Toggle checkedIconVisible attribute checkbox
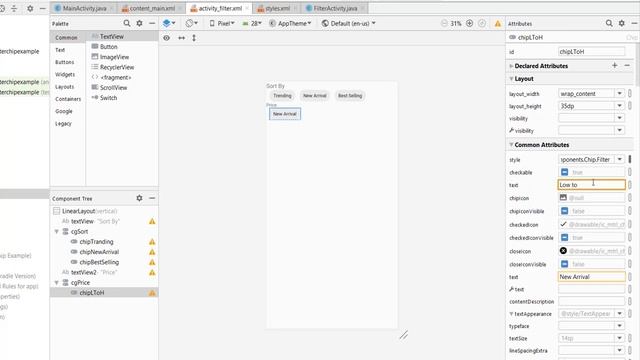 564,238
